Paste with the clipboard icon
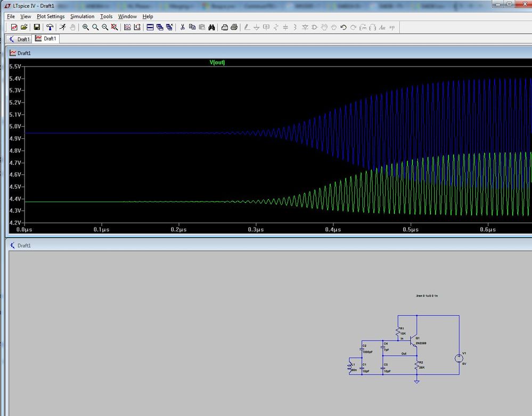The width and height of the screenshot is (532, 416). tap(202, 27)
